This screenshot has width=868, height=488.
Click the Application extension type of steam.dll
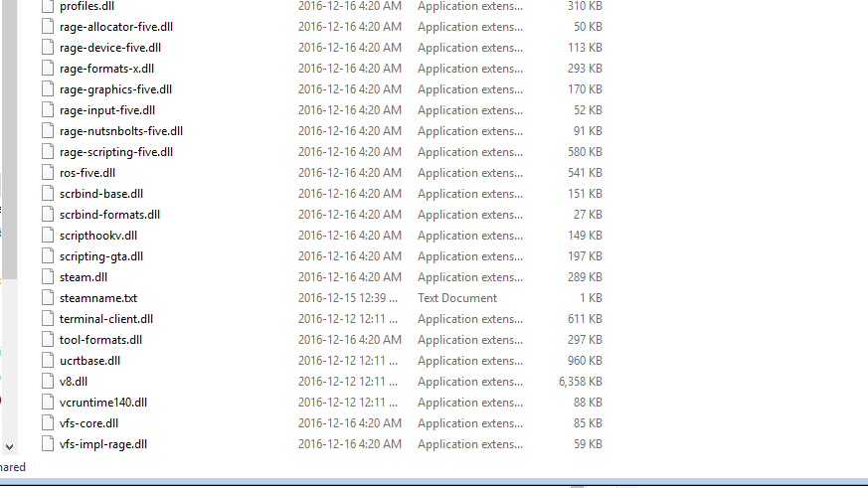(x=470, y=277)
